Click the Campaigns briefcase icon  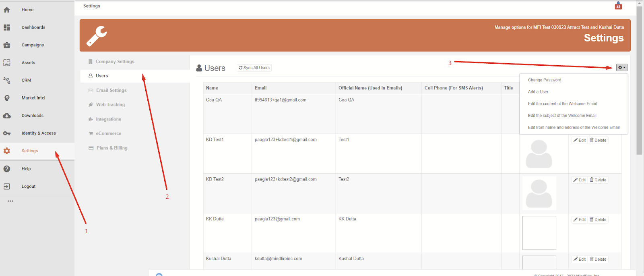tap(7, 45)
